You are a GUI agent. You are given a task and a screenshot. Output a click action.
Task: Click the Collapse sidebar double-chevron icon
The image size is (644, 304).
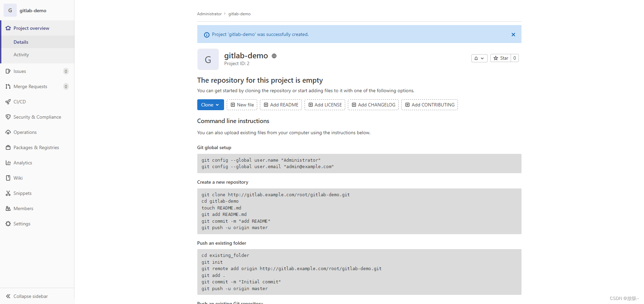8,296
